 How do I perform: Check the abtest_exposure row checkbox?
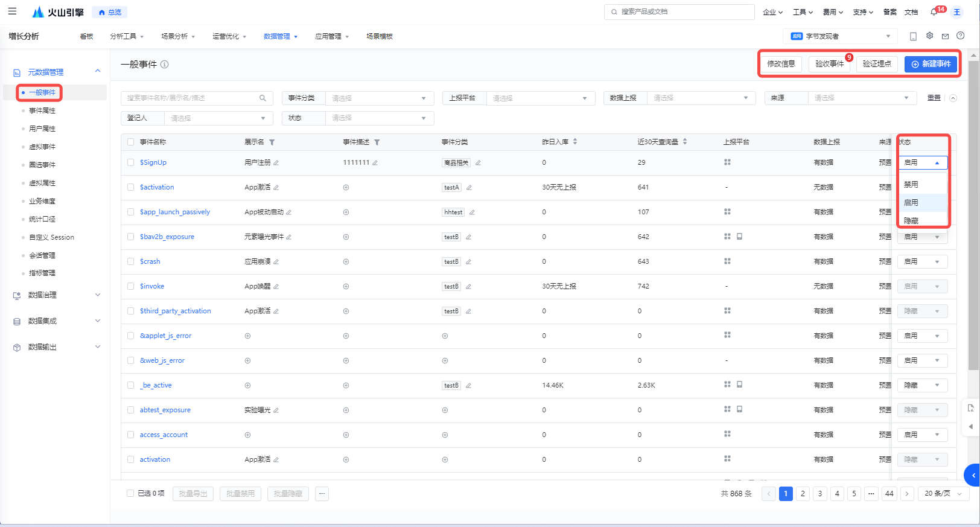coord(130,410)
